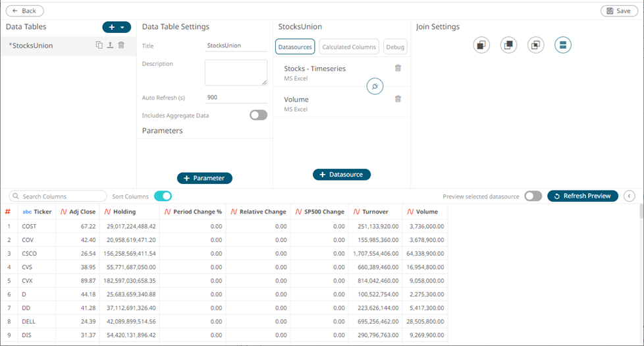644x346 pixels.
Task: Delete the Stocks - Timeseries datasource
Action: point(398,68)
